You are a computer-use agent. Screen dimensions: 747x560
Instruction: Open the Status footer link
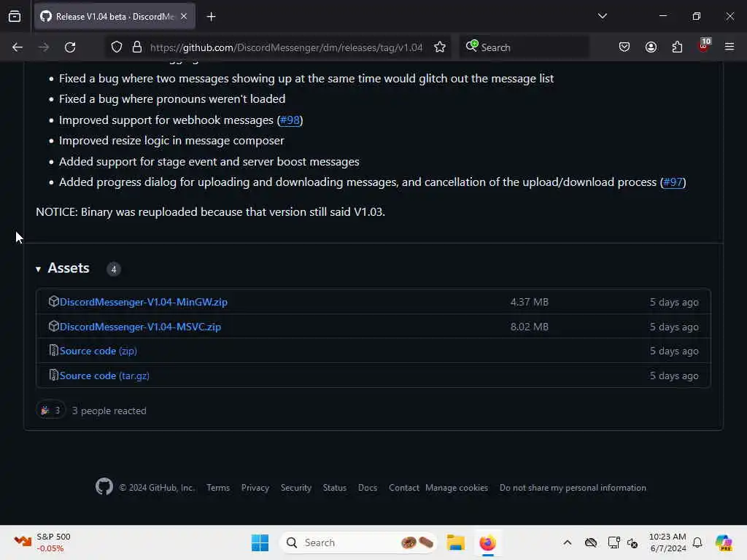pos(334,488)
